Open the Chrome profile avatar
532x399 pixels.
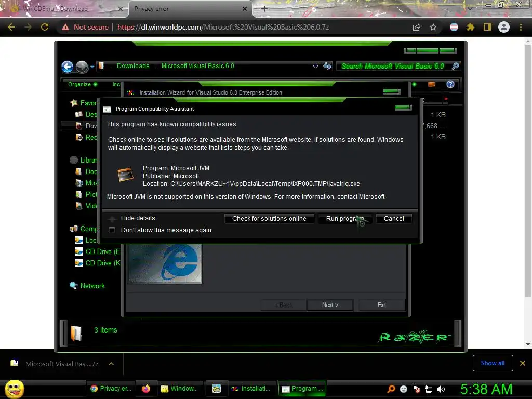click(x=504, y=27)
